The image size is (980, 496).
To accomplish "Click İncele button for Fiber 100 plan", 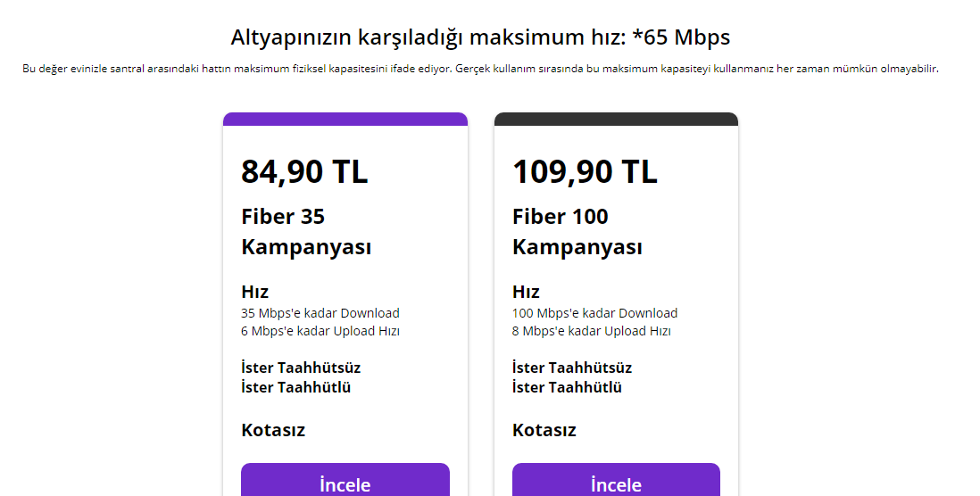I will point(616,482).
